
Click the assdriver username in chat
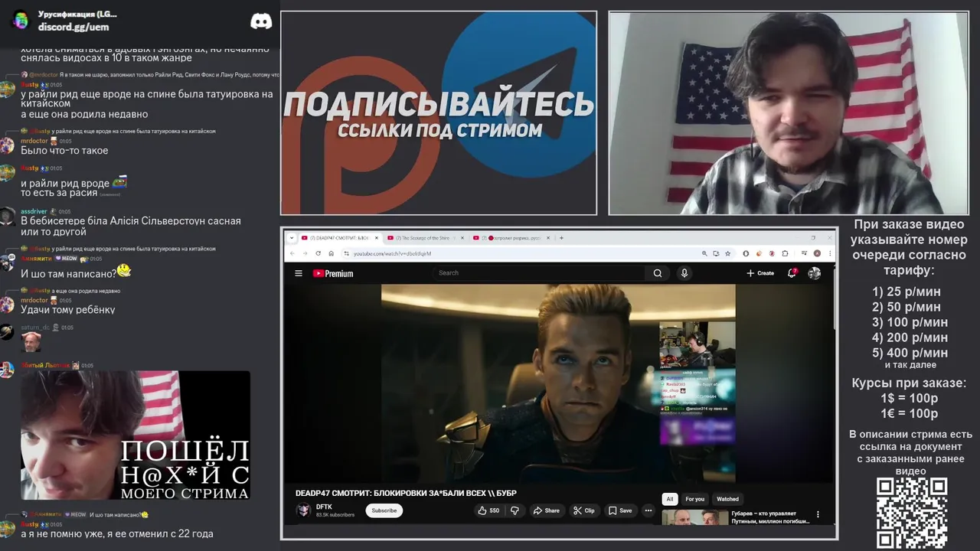click(x=34, y=211)
